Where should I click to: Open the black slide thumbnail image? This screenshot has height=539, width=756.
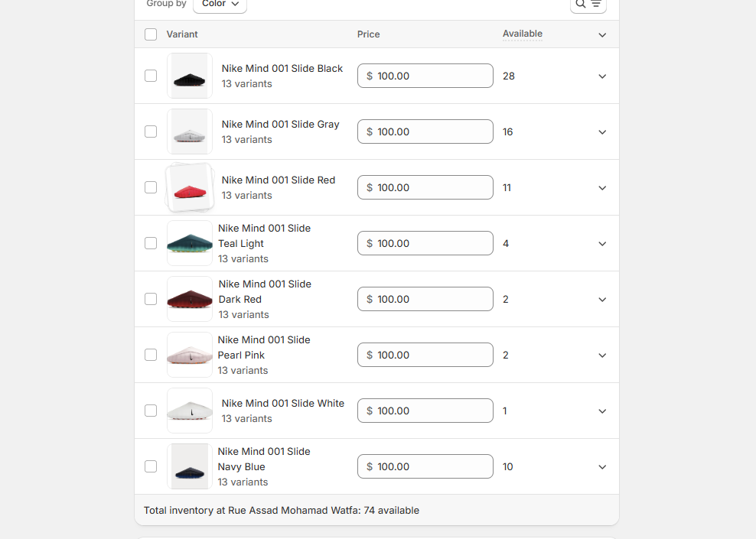click(x=190, y=76)
